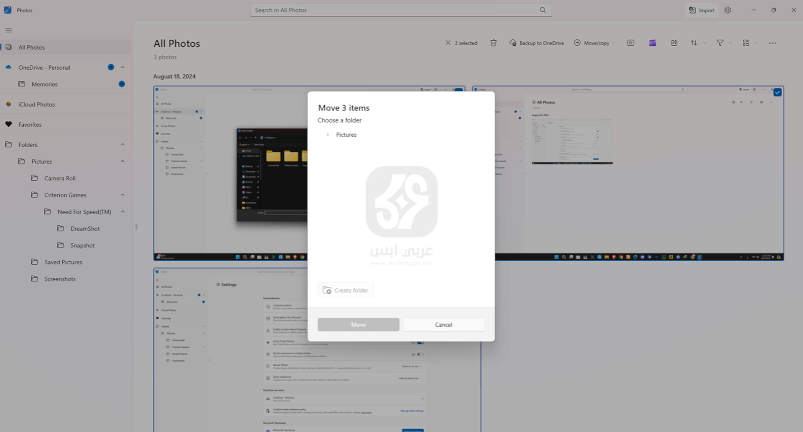Screen dimensions: 803x432
Task: Open the hamburger navigation menu
Action: (8, 30)
